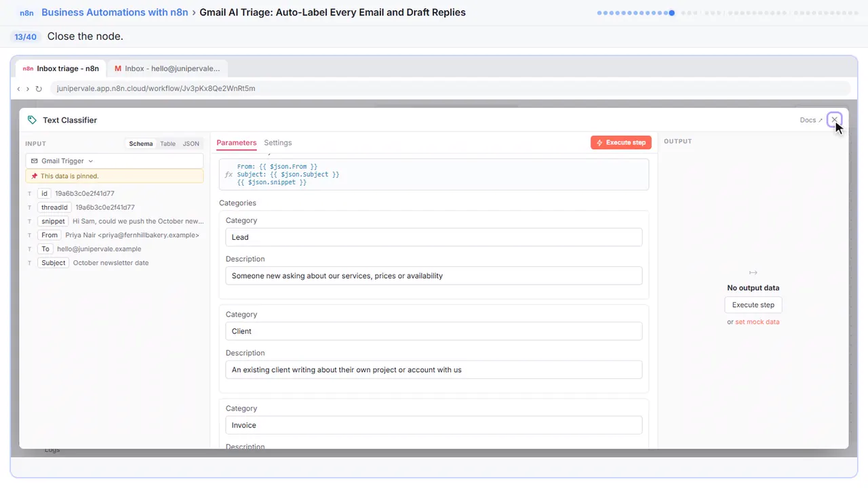
Task: Click the highlighted current step progress dot
Action: pyautogui.click(x=671, y=13)
